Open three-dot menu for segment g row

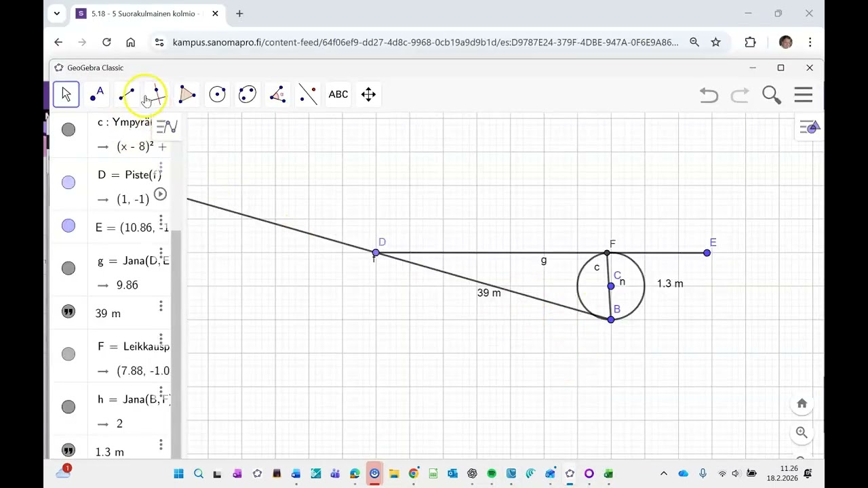[x=161, y=254]
